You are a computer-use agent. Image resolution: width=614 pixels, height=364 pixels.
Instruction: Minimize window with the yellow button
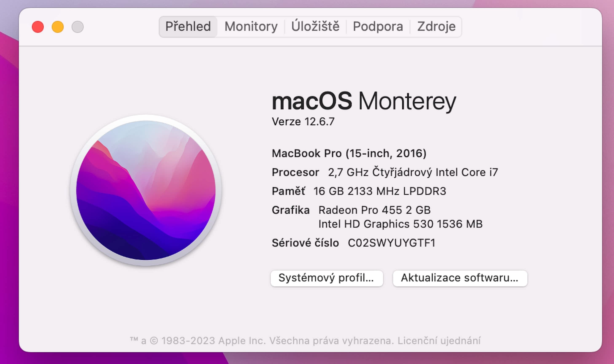point(58,27)
